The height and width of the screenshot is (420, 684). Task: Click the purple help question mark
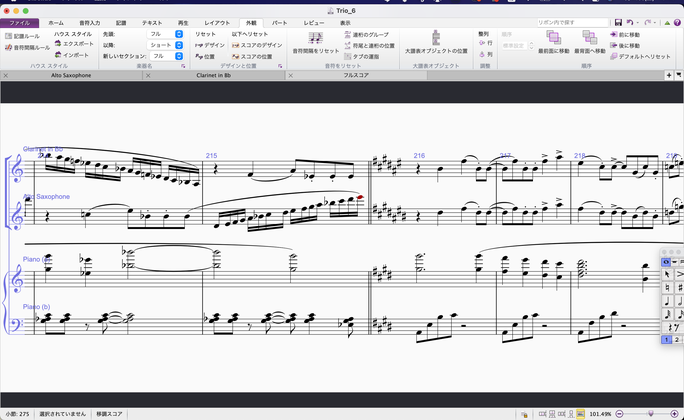tap(677, 22)
